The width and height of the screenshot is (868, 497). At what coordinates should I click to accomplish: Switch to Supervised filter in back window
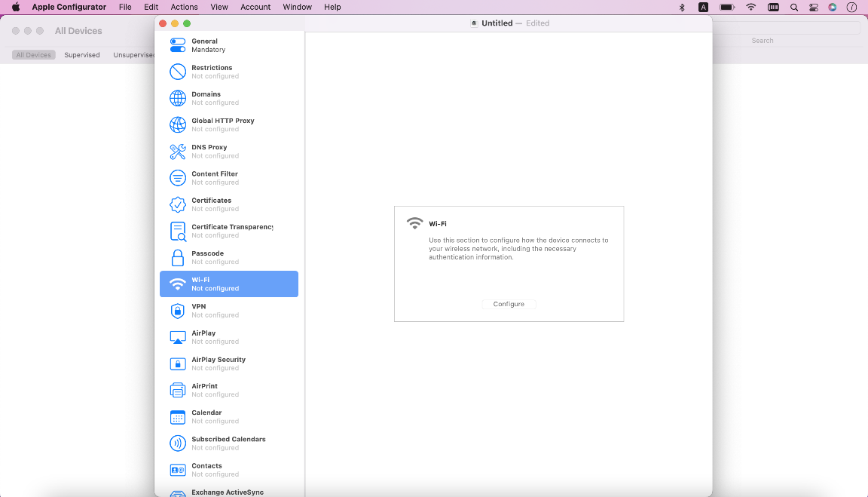coord(82,55)
